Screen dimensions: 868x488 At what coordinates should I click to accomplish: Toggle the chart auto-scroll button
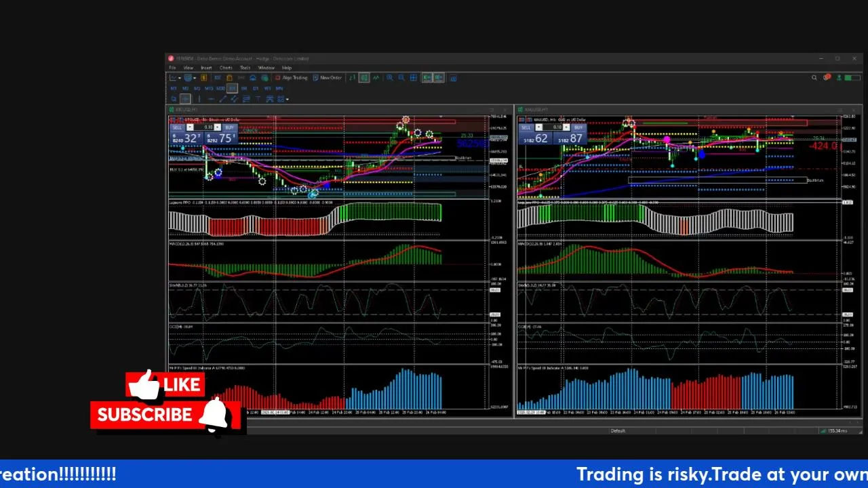(x=427, y=78)
